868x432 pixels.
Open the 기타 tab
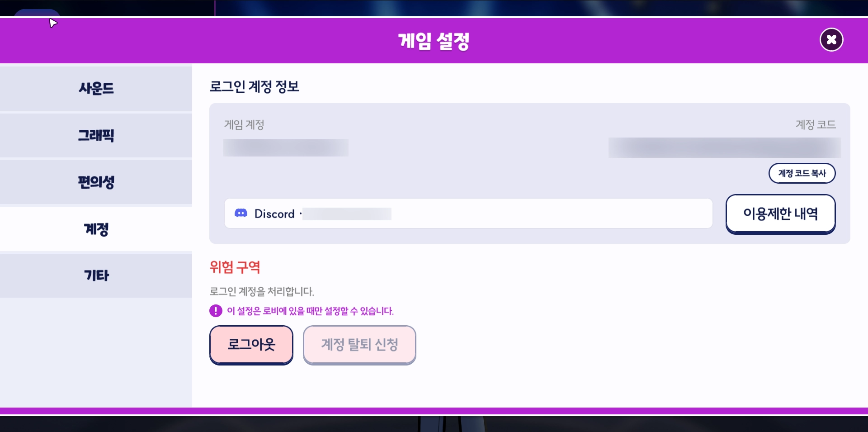tap(96, 275)
